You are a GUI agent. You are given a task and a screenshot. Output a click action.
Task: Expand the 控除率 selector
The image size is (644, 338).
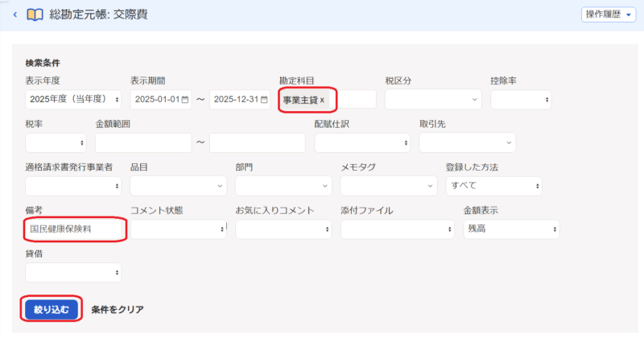[x=520, y=100]
